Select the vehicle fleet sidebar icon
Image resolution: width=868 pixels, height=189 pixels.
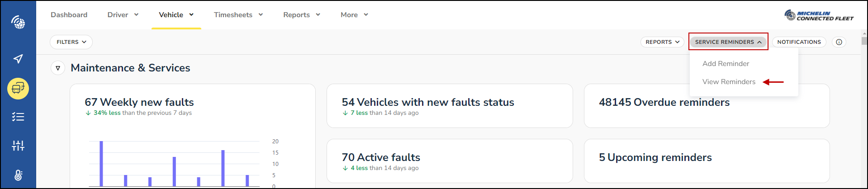18,88
